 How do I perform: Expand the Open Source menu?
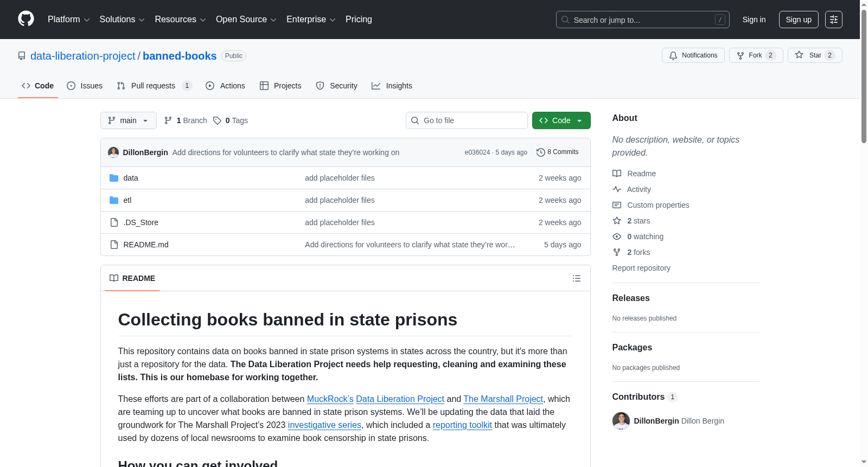[246, 20]
